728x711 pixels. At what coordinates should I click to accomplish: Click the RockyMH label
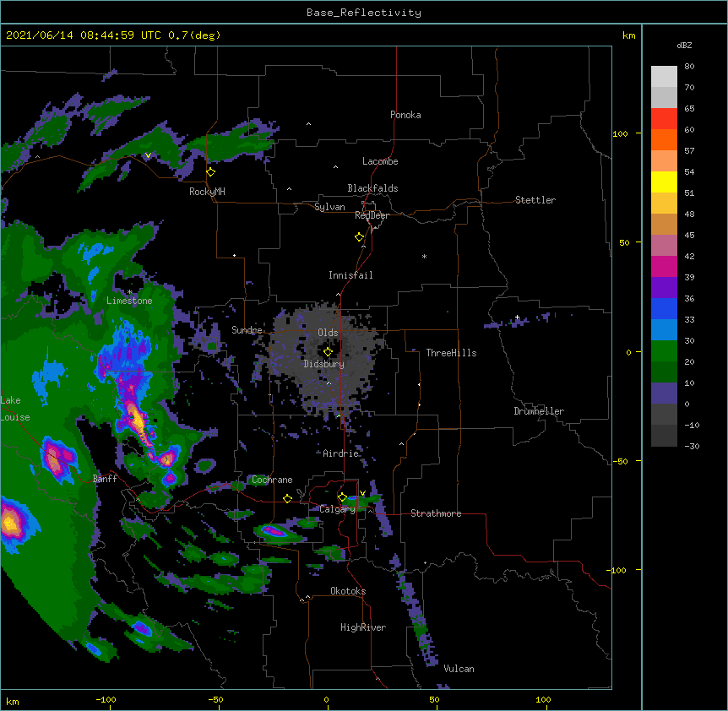pos(207,192)
